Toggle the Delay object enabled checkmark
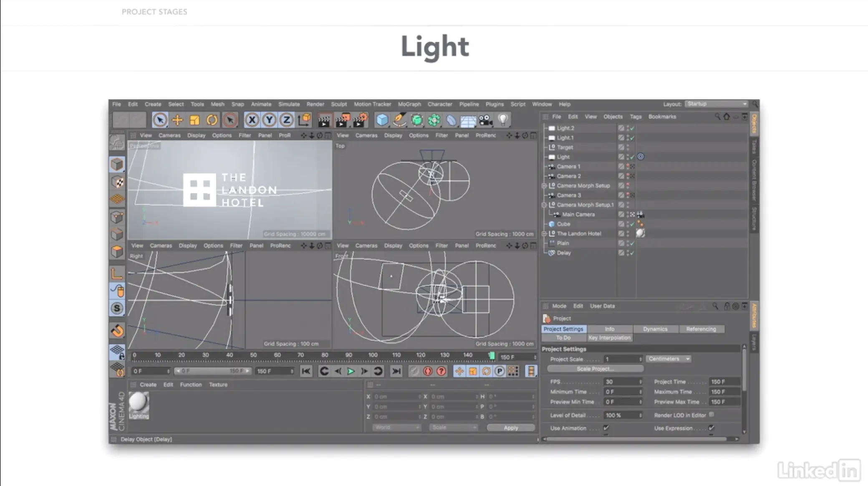The height and width of the screenshot is (486, 868). tap(632, 253)
